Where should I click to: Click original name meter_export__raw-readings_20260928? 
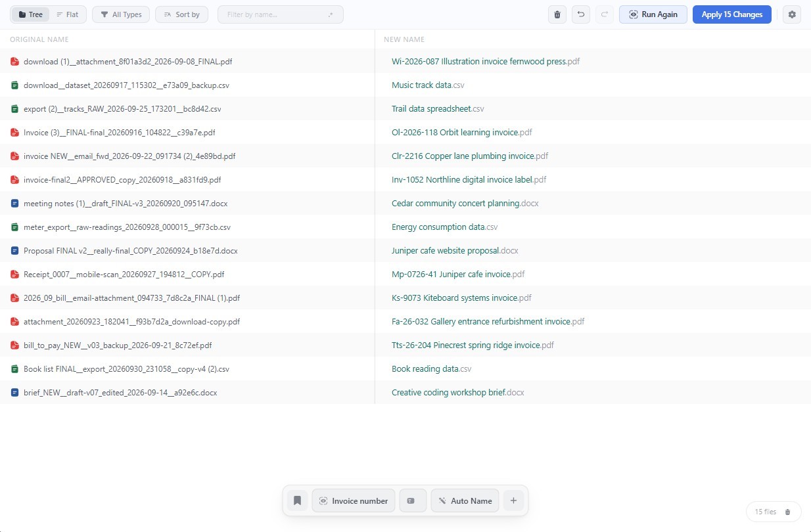pos(127,227)
